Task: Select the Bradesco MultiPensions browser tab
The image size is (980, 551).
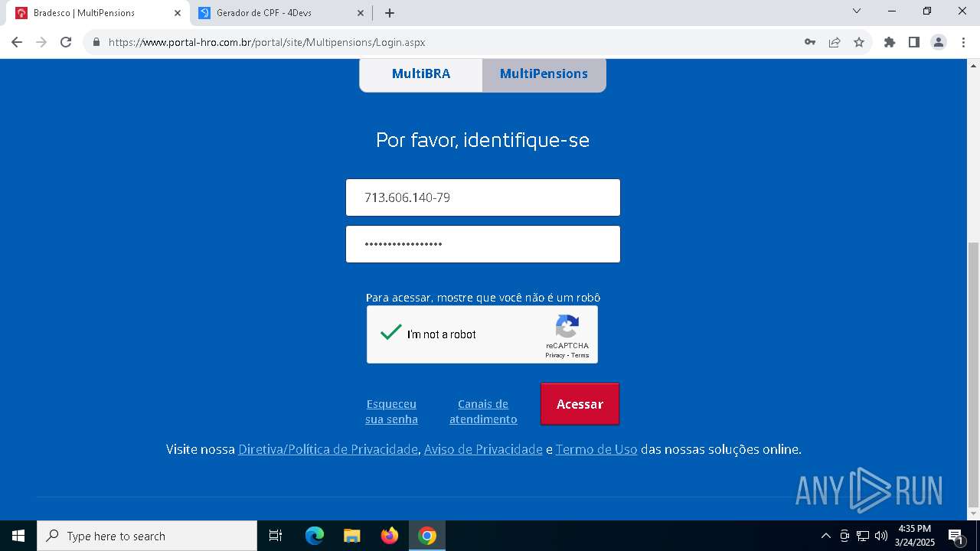Action: (x=99, y=13)
